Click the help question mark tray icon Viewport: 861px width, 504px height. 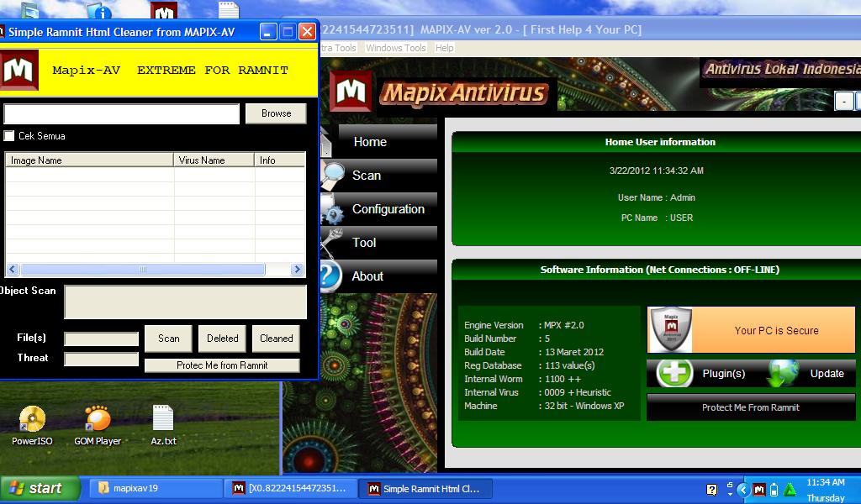711,489
